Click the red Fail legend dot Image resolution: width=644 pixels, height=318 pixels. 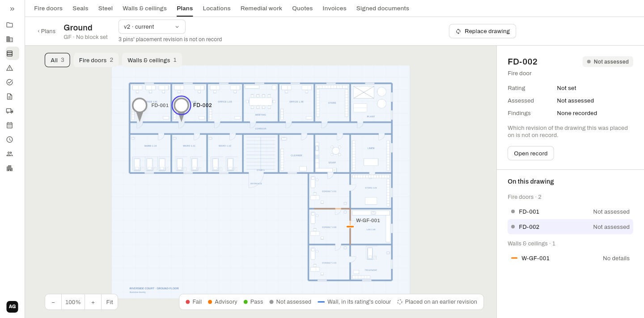coord(188,302)
